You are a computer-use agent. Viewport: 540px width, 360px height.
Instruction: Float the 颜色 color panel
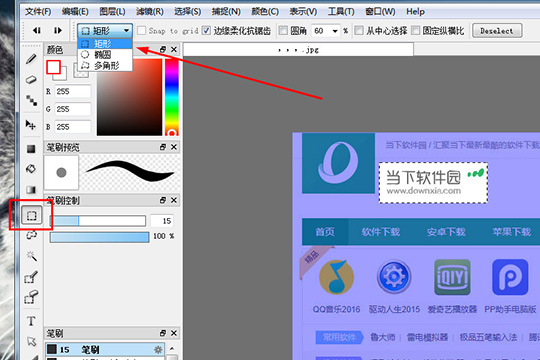(x=163, y=50)
